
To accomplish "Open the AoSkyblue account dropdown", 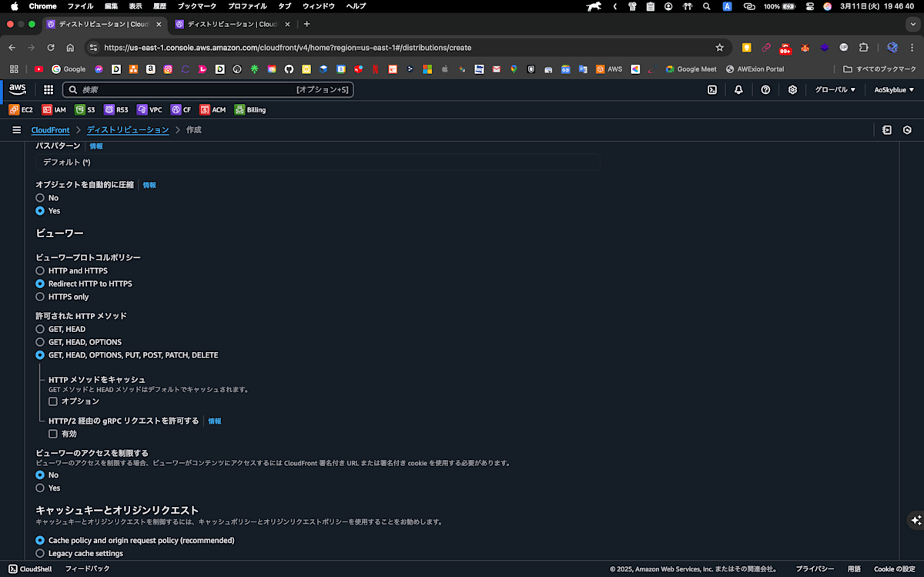I will pyautogui.click(x=894, y=89).
